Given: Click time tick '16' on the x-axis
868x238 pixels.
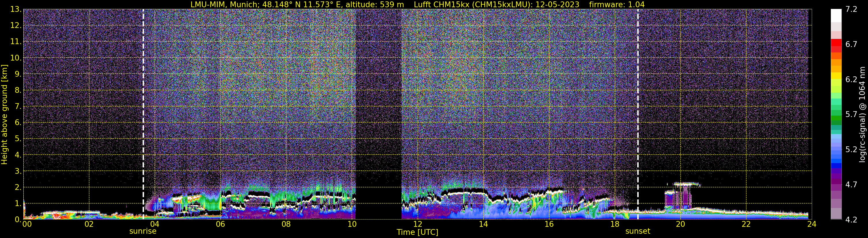Looking at the screenshot, I should [549, 224].
